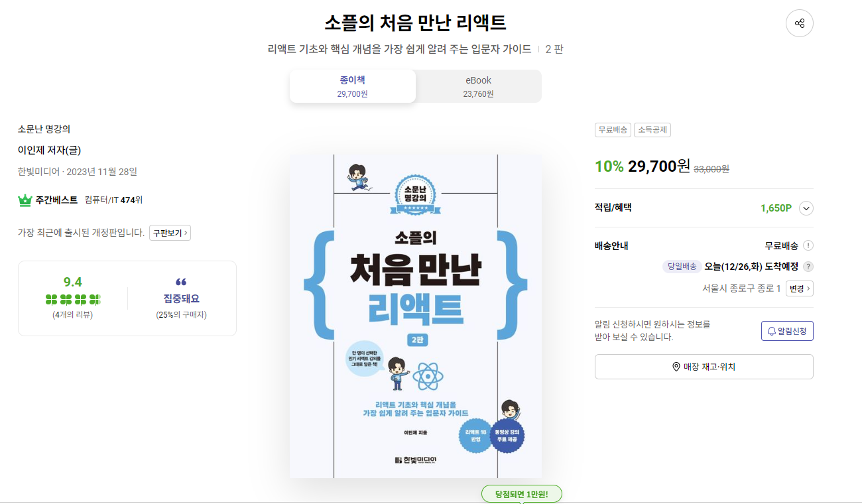Click the question mark icon after 도착예정
This screenshot has width=862, height=504.
(808, 267)
